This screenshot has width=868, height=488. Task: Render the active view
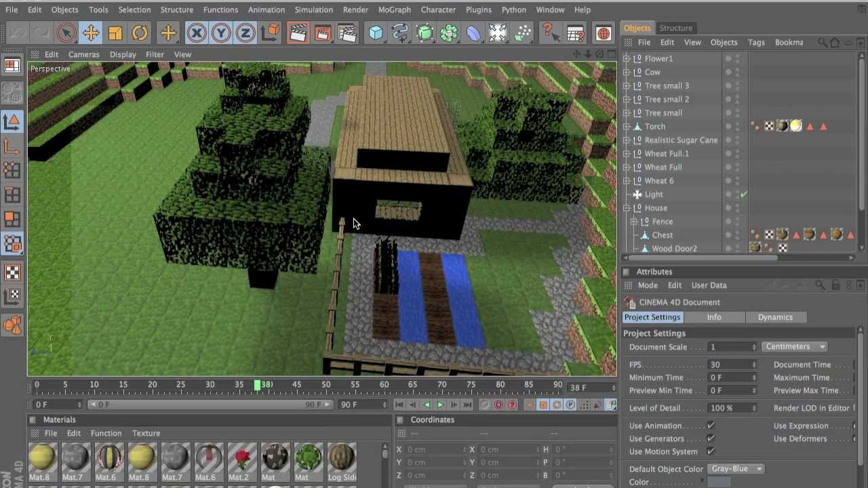(298, 33)
